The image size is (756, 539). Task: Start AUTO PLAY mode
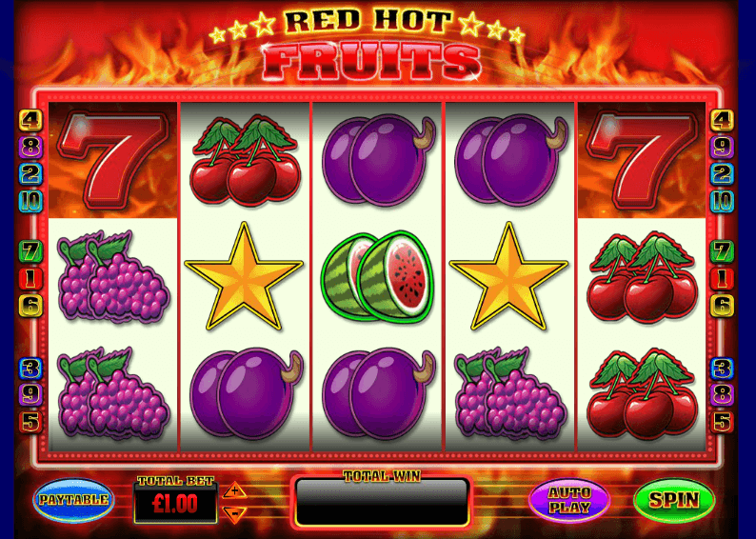[x=569, y=500]
